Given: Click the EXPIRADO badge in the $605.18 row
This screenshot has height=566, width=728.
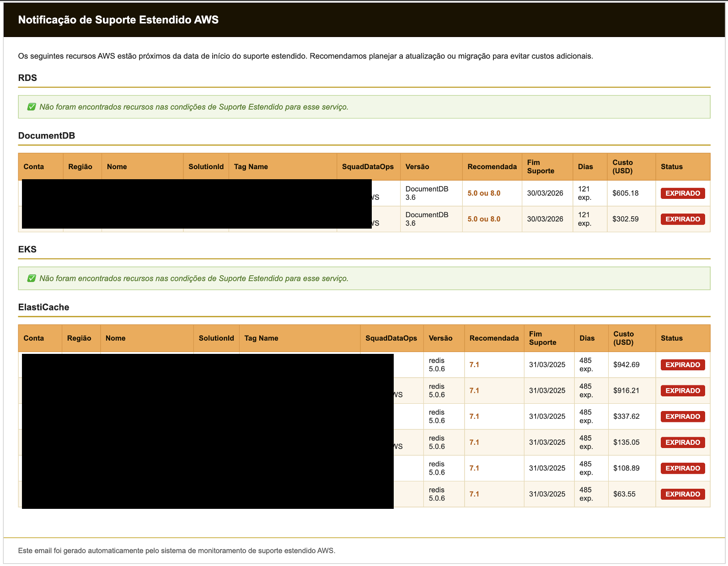Looking at the screenshot, I should tap(683, 193).
